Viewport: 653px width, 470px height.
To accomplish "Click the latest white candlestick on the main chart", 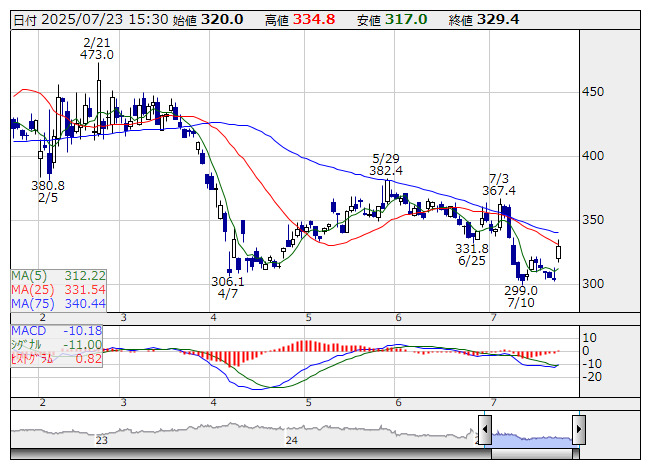I will [558, 252].
